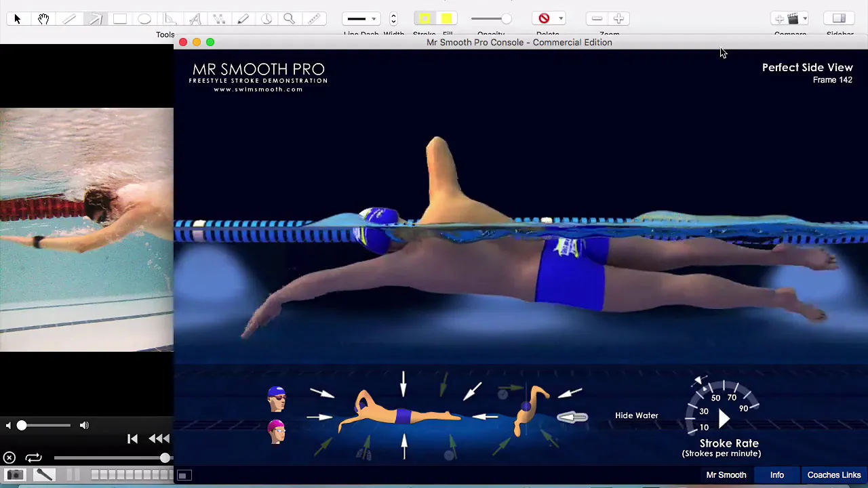Zoom in with the plus button

pyautogui.click(x=618, y=19)
